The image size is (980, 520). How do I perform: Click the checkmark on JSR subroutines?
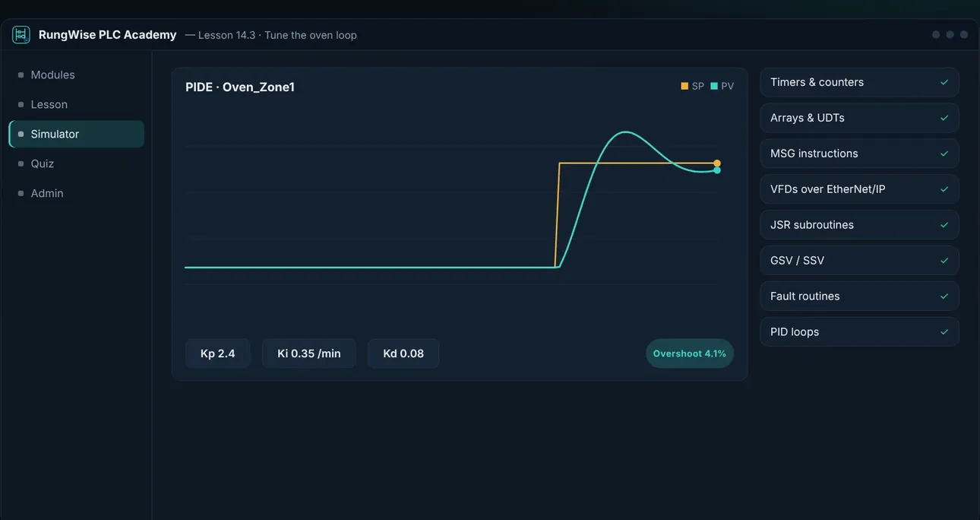point(944,225)
